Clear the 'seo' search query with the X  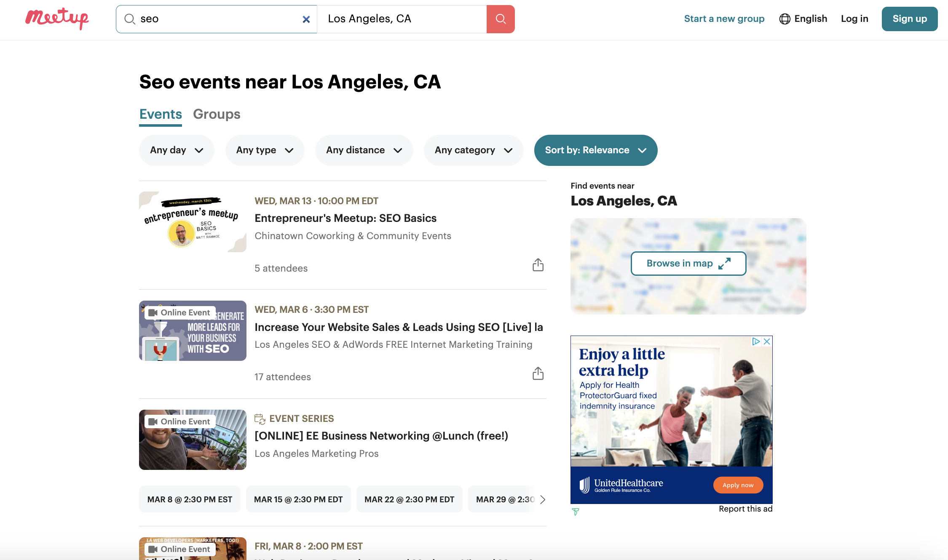click(x=306, y=19)
